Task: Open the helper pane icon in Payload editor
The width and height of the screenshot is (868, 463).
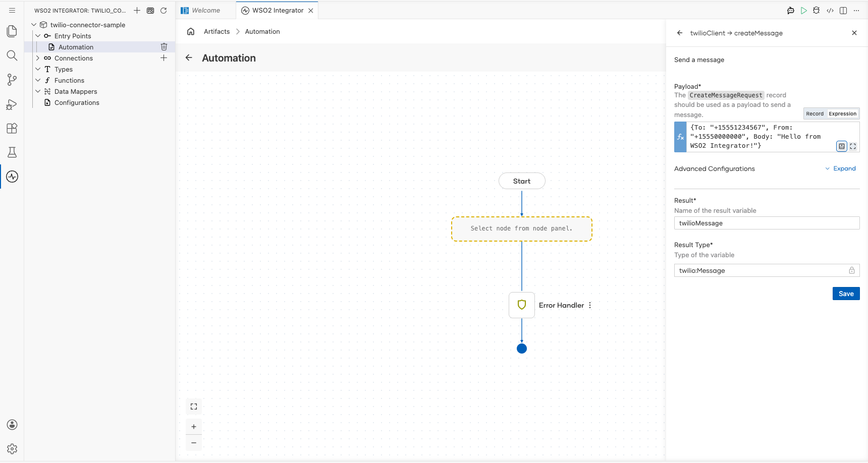Action: 842,146
